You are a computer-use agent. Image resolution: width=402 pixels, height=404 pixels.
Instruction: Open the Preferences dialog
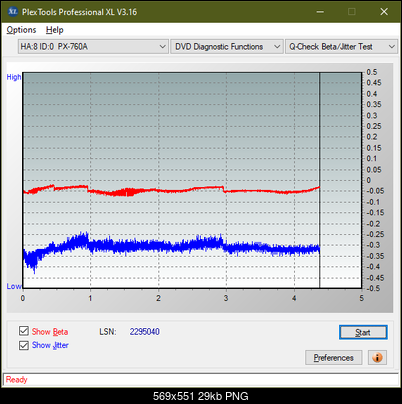tap(333, 358)
